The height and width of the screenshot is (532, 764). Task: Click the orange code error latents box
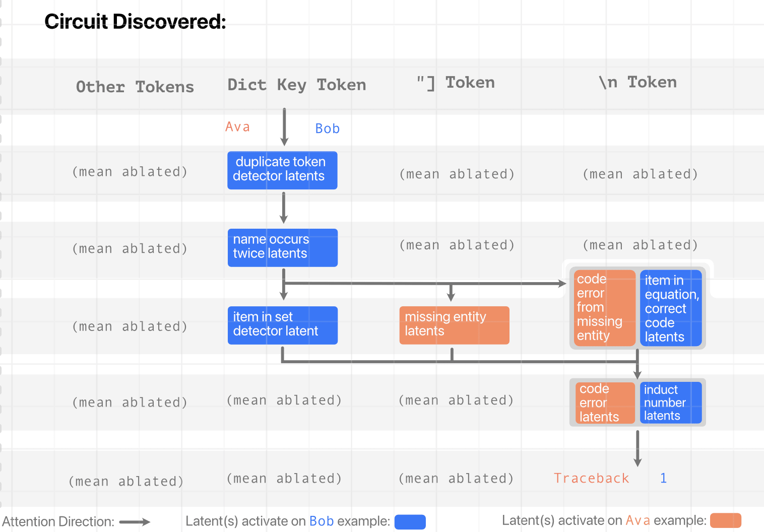605,403
